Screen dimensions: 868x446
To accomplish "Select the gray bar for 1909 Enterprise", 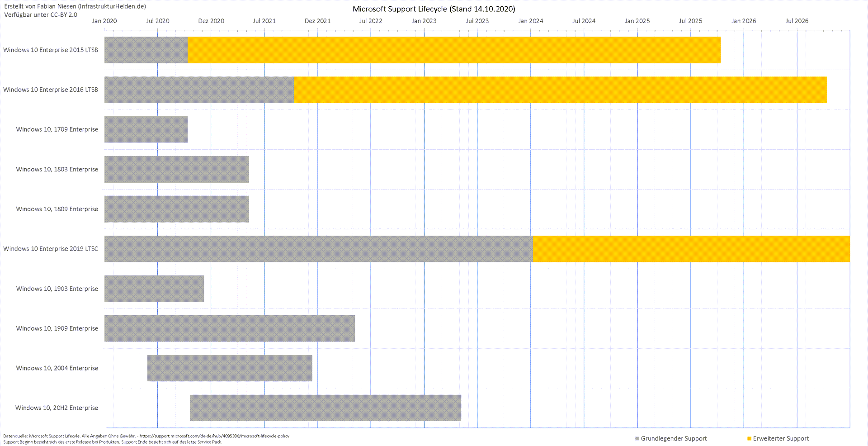I will click(x=230, y=328).
